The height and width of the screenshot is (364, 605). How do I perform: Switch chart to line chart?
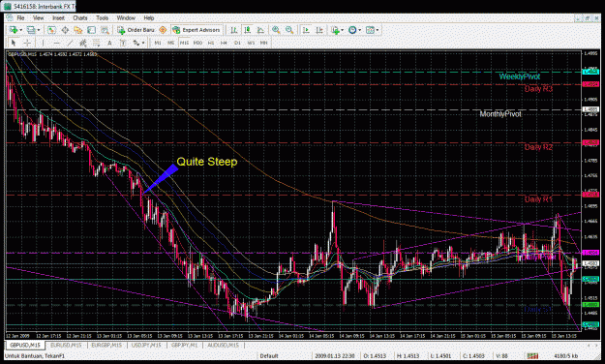click(260, 30)
